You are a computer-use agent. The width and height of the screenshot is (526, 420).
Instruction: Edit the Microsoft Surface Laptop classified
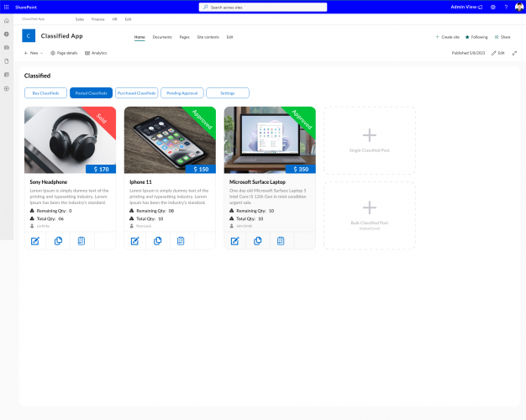pos(234,241)
